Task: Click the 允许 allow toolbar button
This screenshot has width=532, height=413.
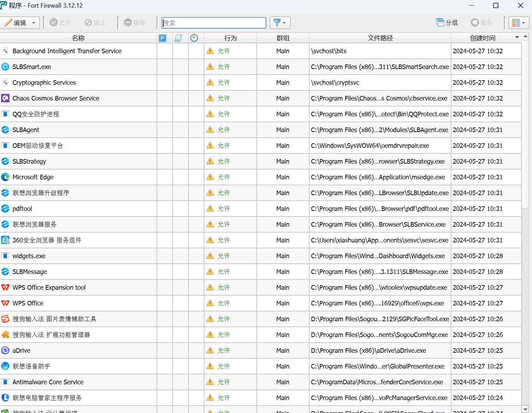Action: coord(60,23)
